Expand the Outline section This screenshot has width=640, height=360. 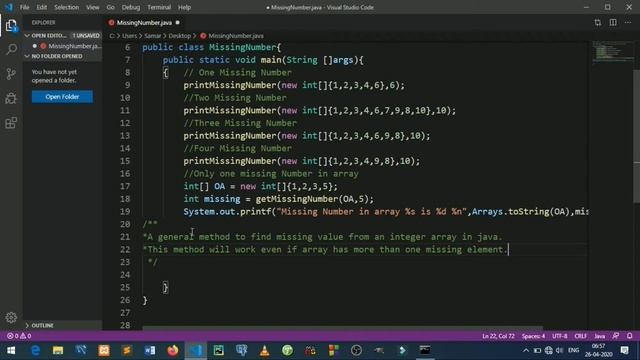click(x=62, y=325)
